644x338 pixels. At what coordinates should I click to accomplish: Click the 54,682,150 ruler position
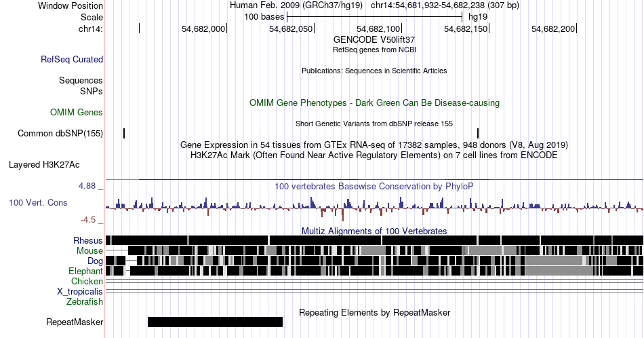click(x=466, y=29)
